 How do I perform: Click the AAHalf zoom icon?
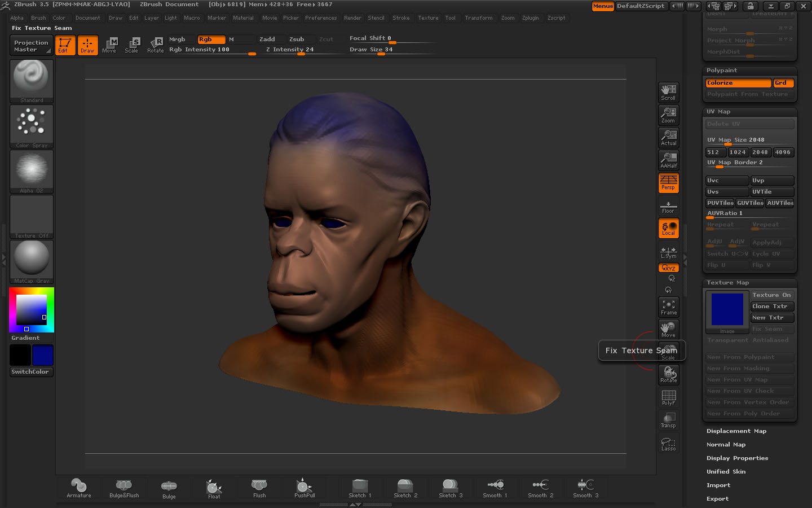coord(668,160)
